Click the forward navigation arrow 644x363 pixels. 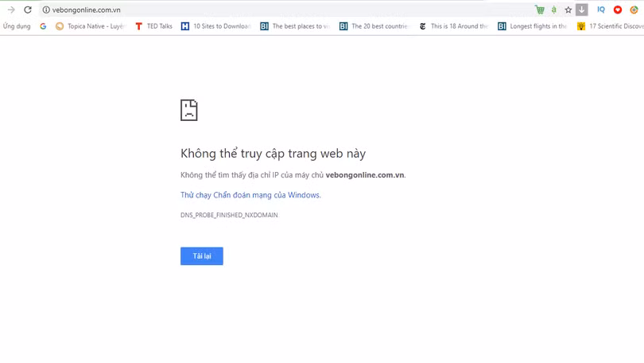click(x=11, y=10)
